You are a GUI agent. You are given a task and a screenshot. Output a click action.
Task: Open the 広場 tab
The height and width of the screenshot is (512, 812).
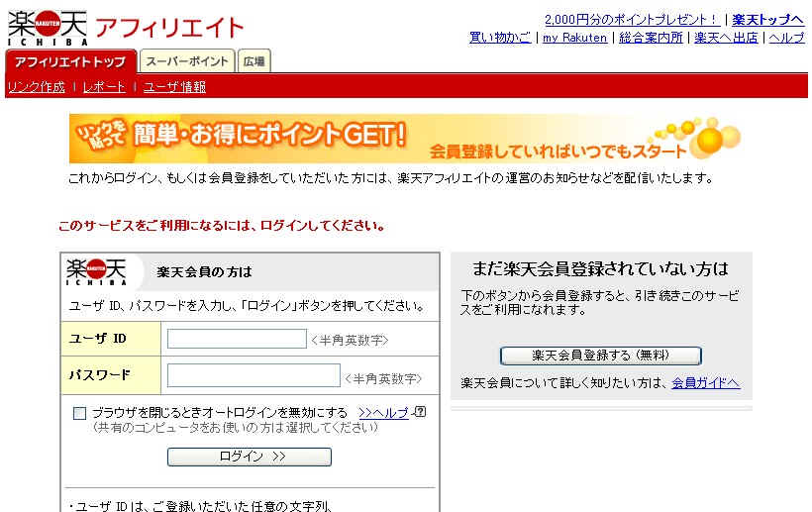(x=254, y=61)
